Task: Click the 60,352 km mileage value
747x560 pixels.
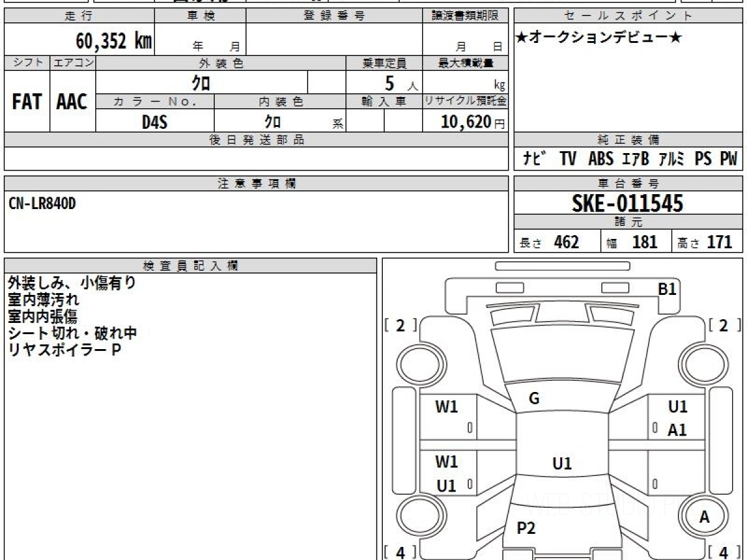Action: click(114, 41)
